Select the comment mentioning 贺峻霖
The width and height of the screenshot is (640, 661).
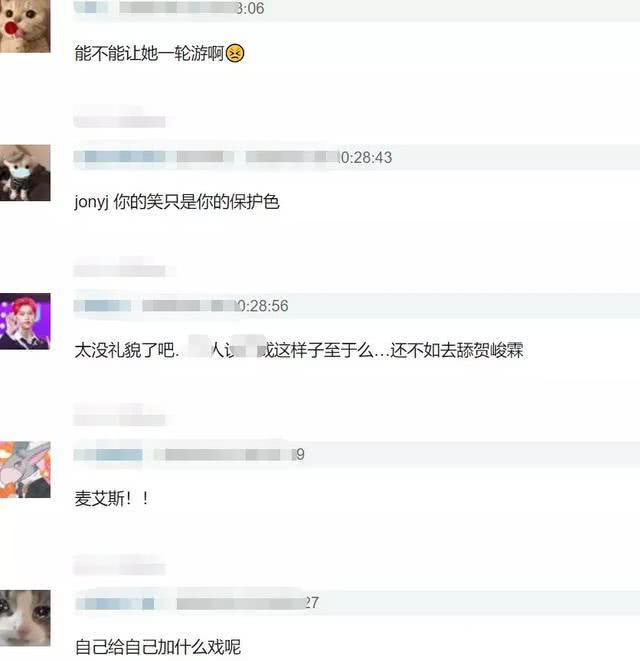[299, 350]
